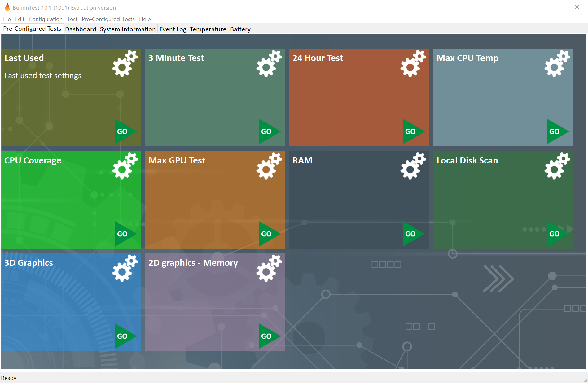The height and width of the screenshot is (383, 588).
Task: Edit CPU Coverage settings gear
Action: (x=125, y=166)
